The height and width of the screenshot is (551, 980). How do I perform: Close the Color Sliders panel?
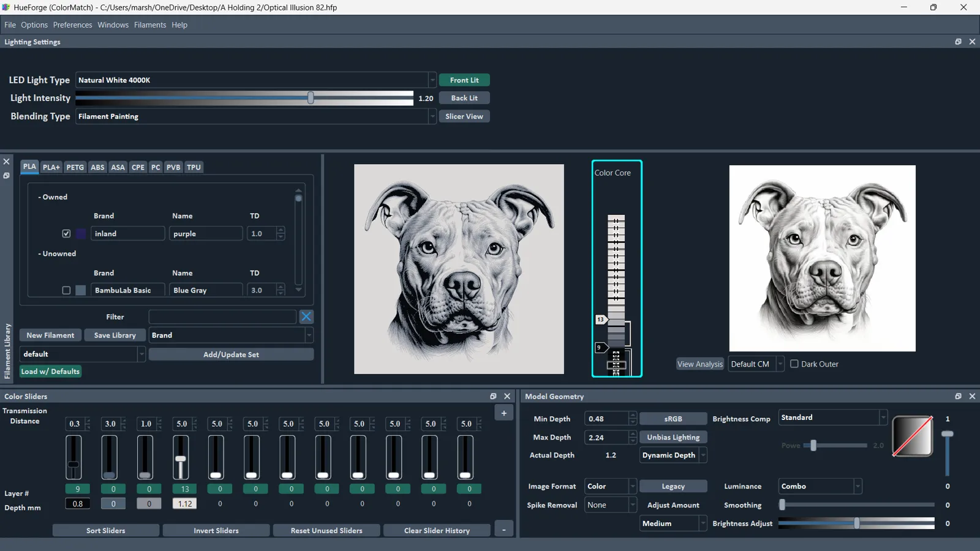(x=507, y=396)
